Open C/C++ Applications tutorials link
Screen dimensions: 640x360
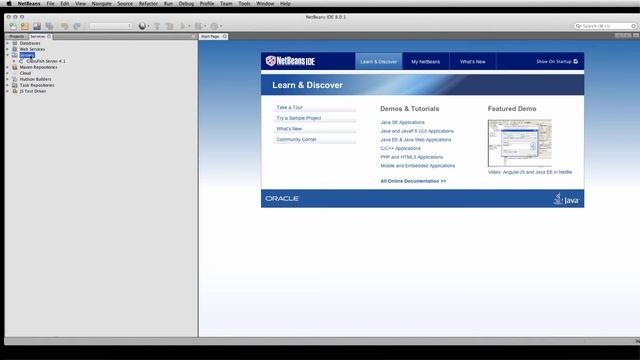400,148
